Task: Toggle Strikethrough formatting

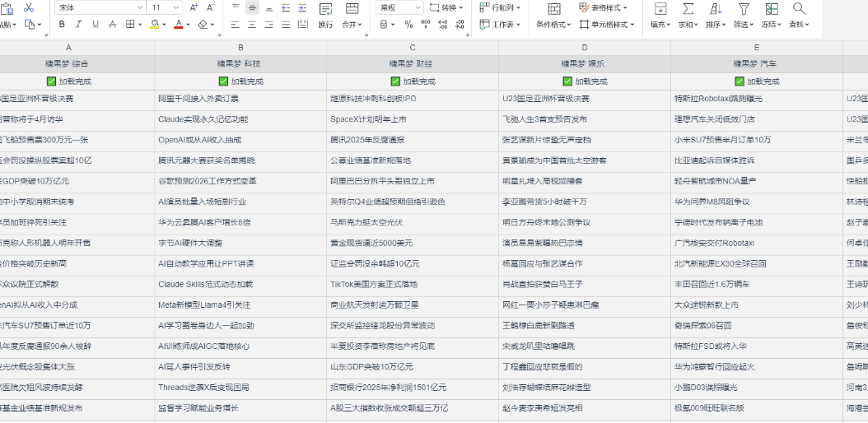Action: pos(112,25)
